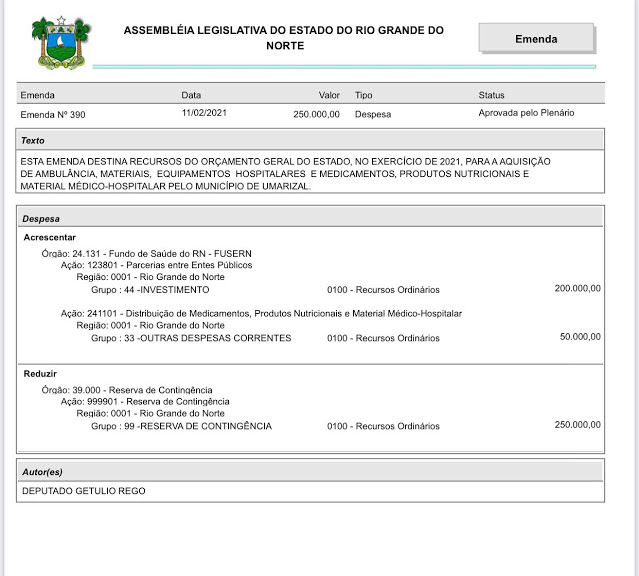Image resolution: width=639 pixels, height=576 pixels.
Task: Click the 'Emenda' column header
Action: pos(37,95)
